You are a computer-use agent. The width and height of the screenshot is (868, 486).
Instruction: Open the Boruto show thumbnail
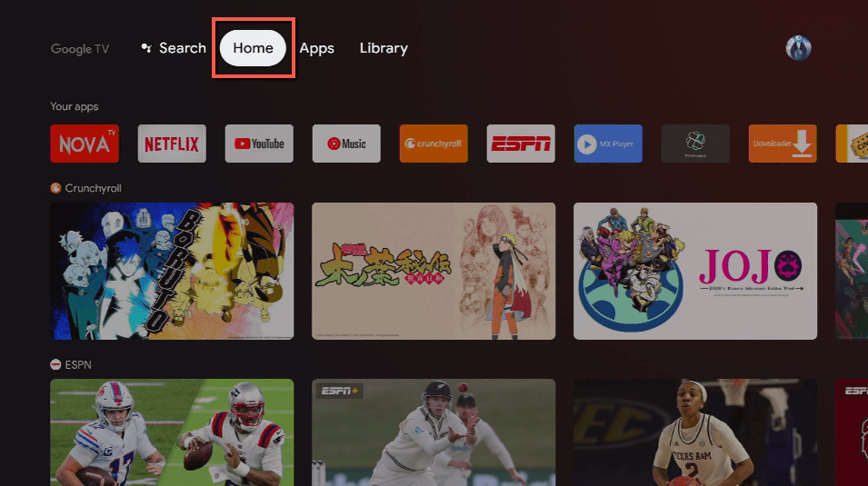tap(172, 272)
